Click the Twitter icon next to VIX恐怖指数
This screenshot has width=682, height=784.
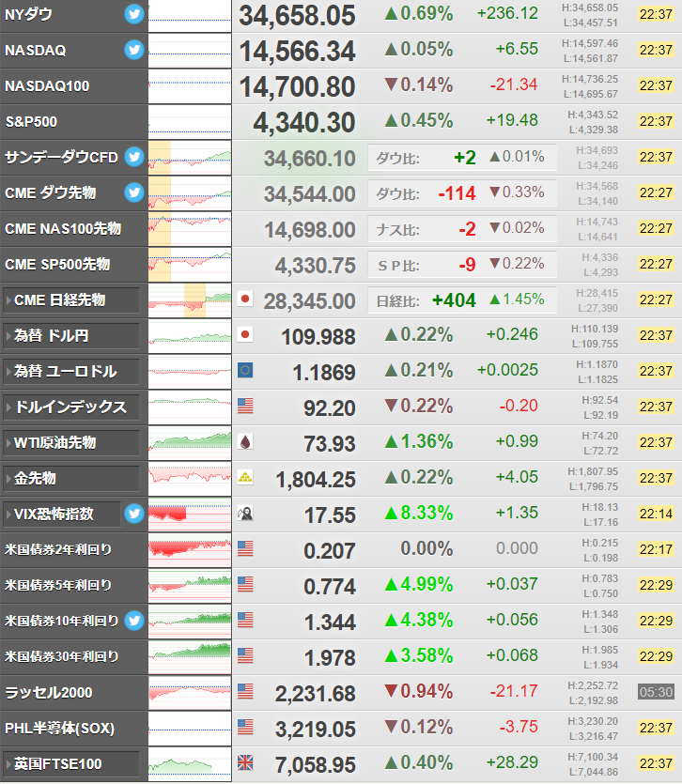tap(134, 514)
